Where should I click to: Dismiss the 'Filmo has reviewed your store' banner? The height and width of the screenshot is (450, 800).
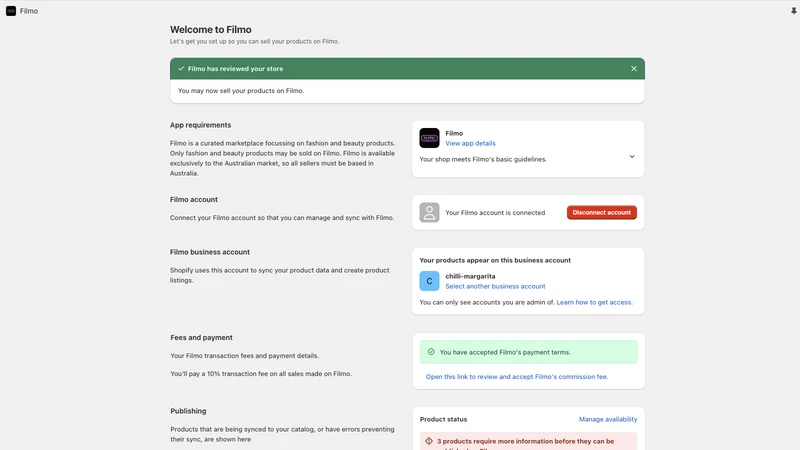click(x=634, y=68)
